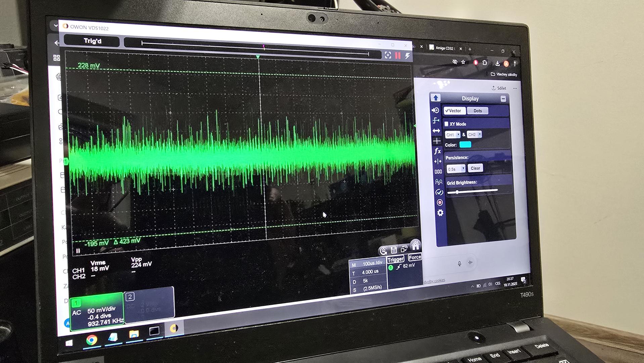Image resolution: width=644 pixels, height=363 pixels.
Task: Click the home icon above Trigger panel
Action: 415,245
